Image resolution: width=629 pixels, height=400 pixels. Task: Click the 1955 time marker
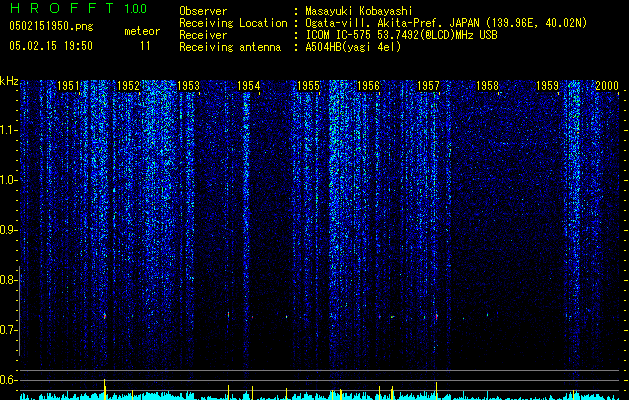tap(308, 86)
